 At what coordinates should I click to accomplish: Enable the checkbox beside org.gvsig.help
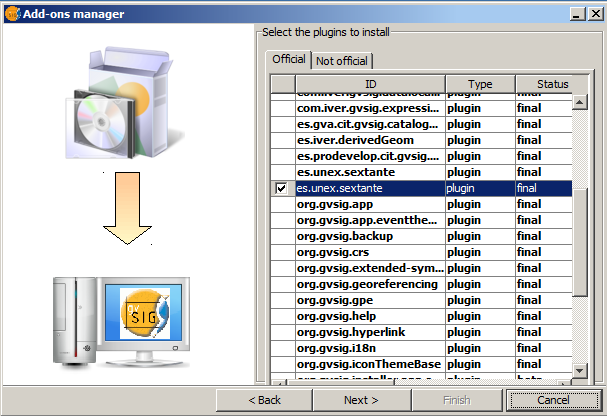coord(281,316)
